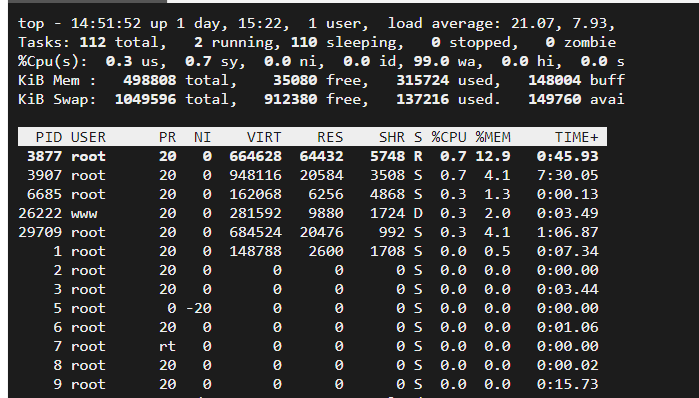Click KiB Mem total 498808

tap(150, 80)
